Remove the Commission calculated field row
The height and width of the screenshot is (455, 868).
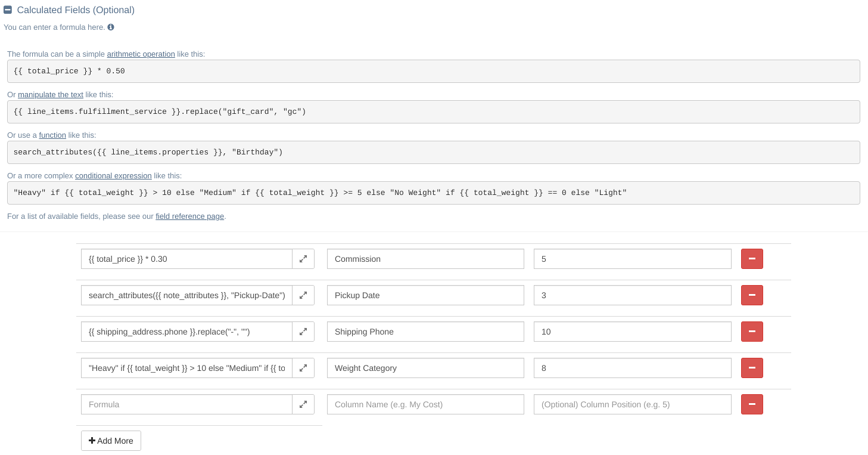pyautogui.click(x=751, y=259)
